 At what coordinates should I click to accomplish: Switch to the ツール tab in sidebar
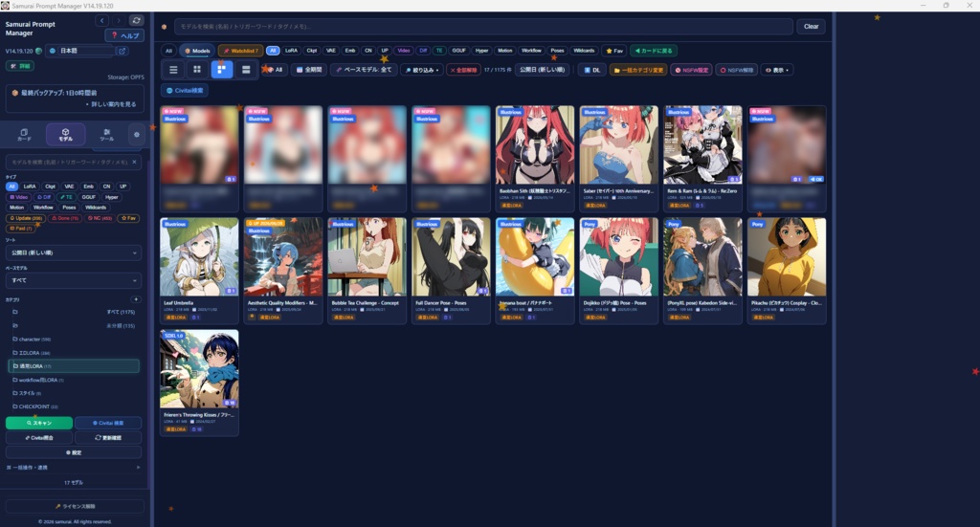[x=107, y=134]
